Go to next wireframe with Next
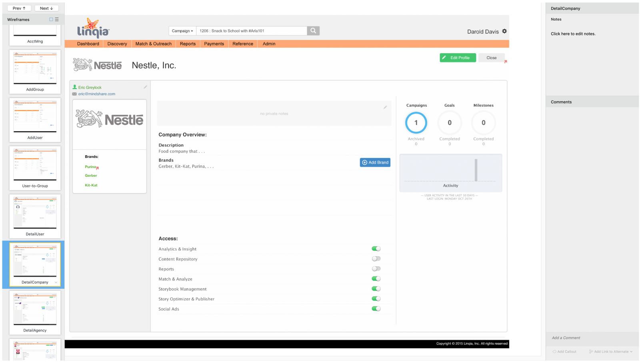 (46, 8)
